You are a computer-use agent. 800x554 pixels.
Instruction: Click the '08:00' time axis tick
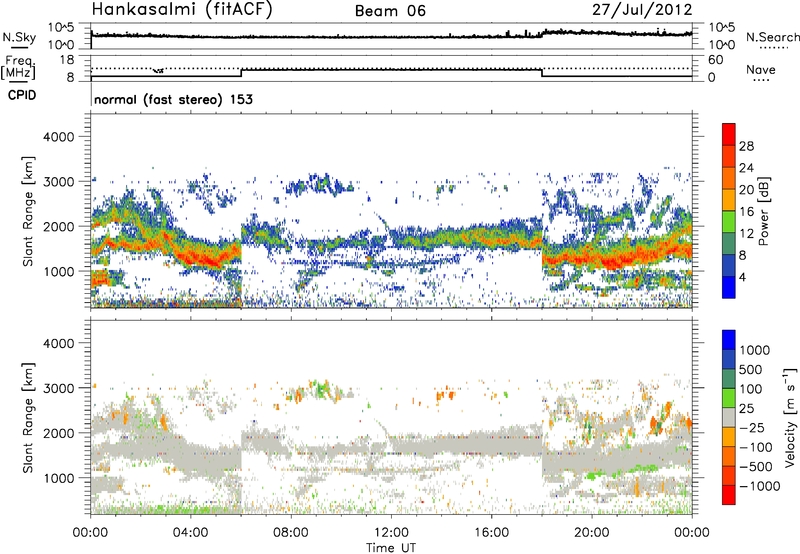tap(291, 533)
